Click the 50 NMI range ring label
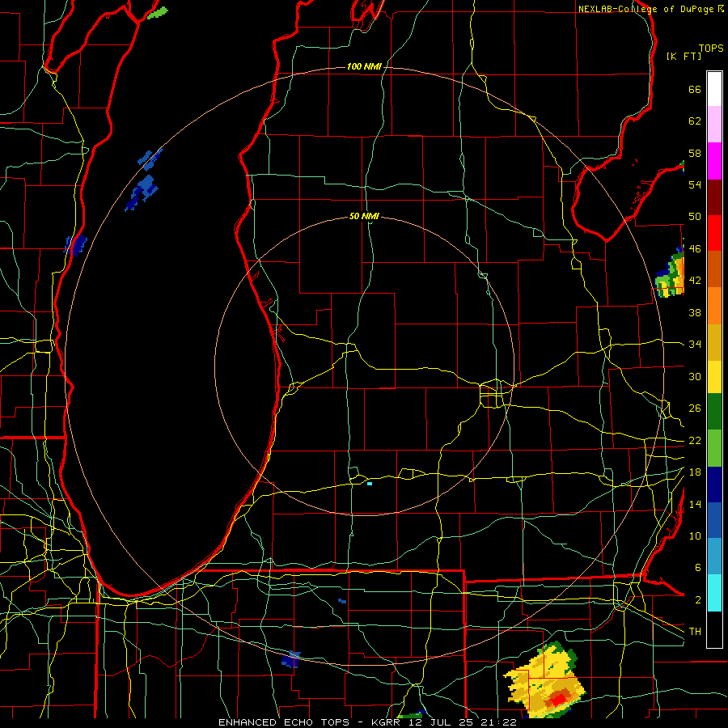The height and width of the screenshot is (728, 728). coord(364,216)
